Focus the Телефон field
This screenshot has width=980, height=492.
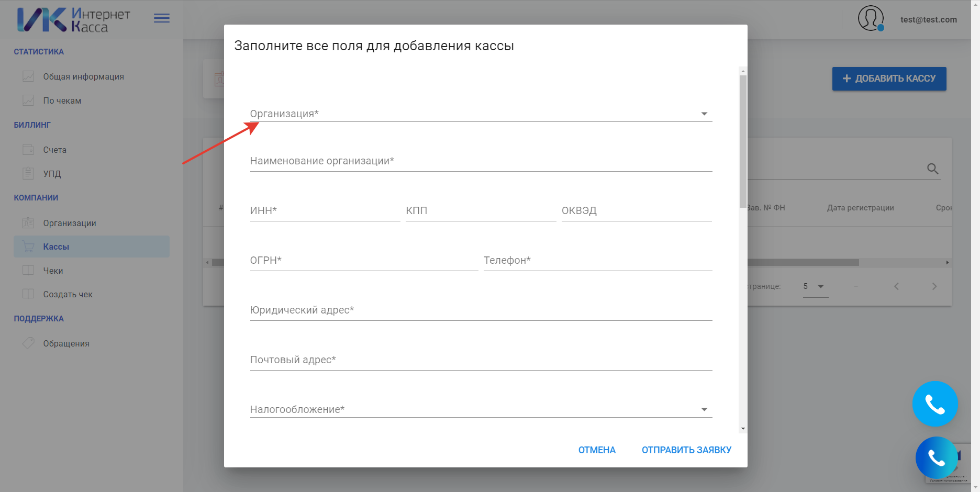598,260
